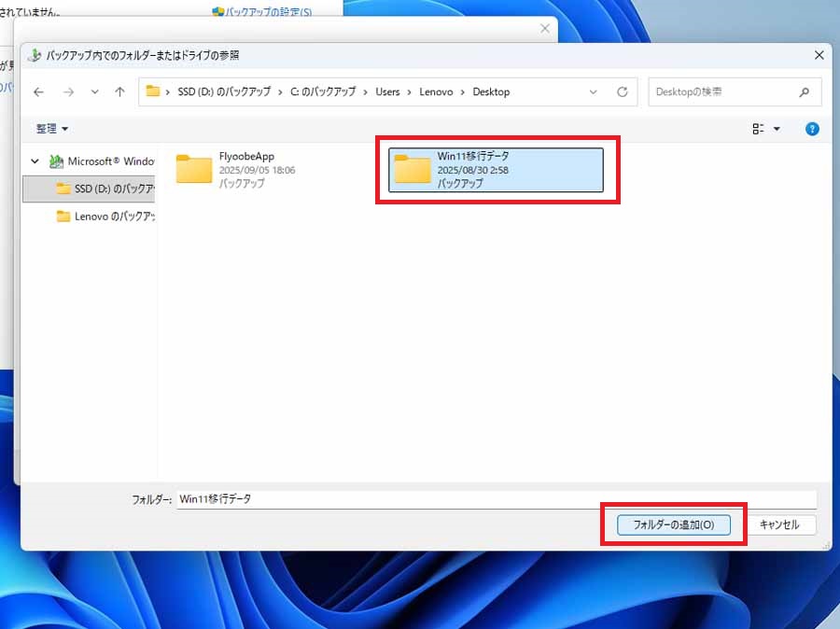Viewport: 840px width, 629px height.
Task: Click the 'Desktopの検索' search box
Action: point(735,92)
